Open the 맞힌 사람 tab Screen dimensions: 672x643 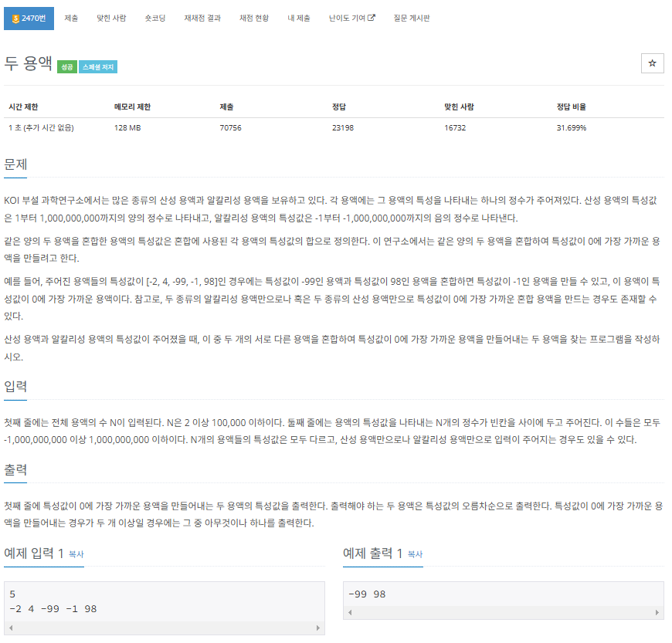tap(111, 19)
